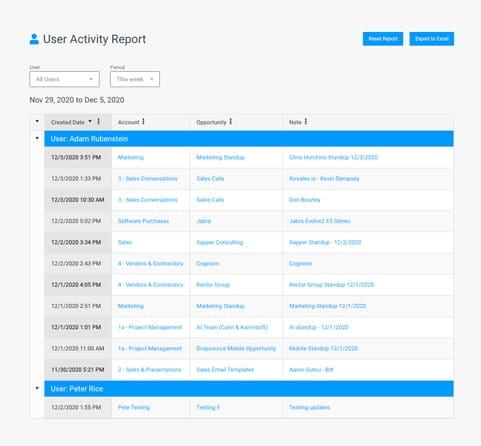Open the Account column options menu
Viewport: 481px width, 446px height.
click(143, 122)
